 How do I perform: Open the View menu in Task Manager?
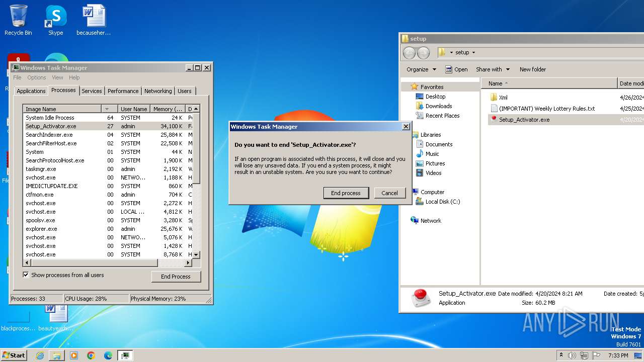coord(57,77)
